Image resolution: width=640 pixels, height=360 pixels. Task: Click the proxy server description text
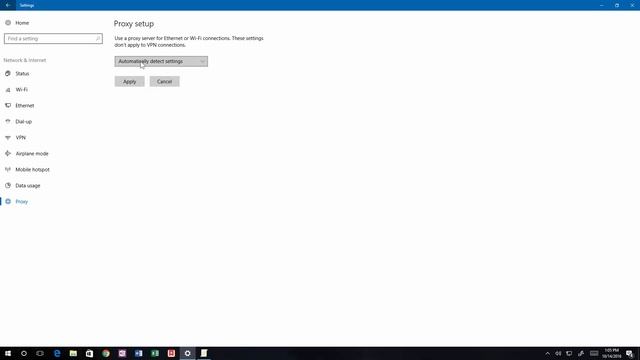(x=189, y=42)
